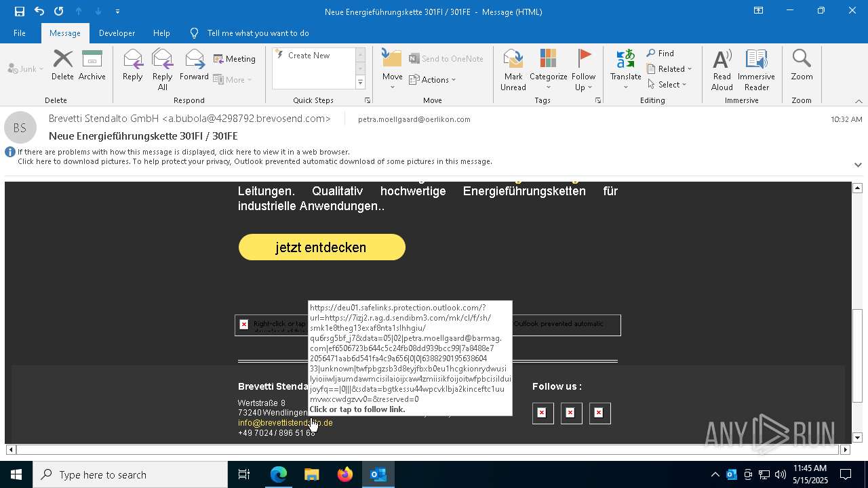868x488 pixels.
Task: Mark the message as Unread
Action: pyautogui.click(x=513, y=70)
